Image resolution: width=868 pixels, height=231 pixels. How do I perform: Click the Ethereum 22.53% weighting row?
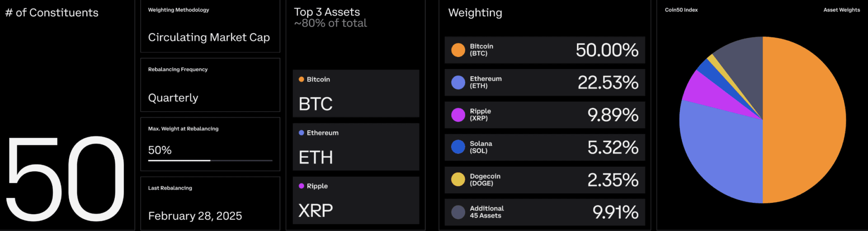click(x=545, y=83)
